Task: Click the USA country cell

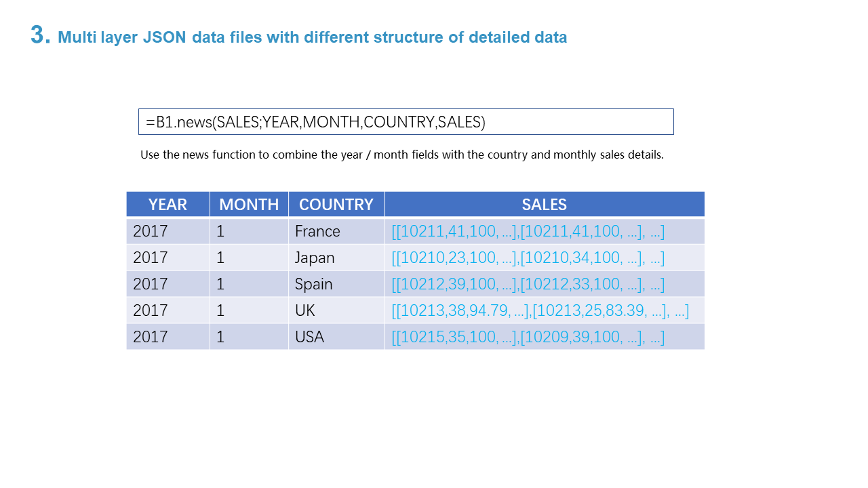Action: pyautogui.click(x=309, y=337)
